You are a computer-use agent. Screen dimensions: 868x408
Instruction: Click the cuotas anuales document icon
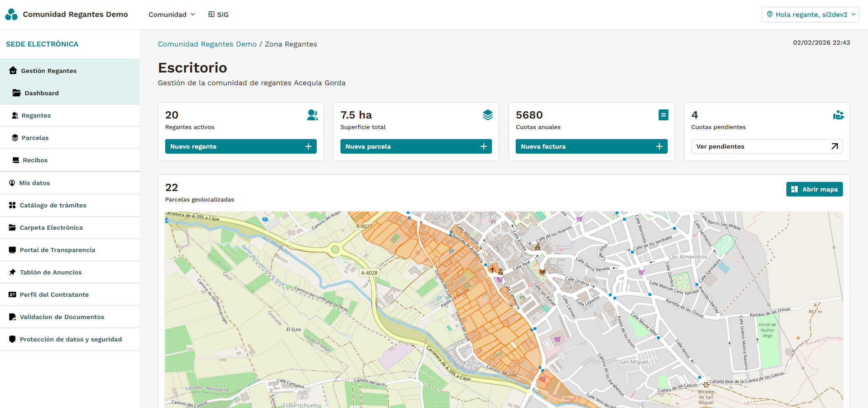[663, 115]
